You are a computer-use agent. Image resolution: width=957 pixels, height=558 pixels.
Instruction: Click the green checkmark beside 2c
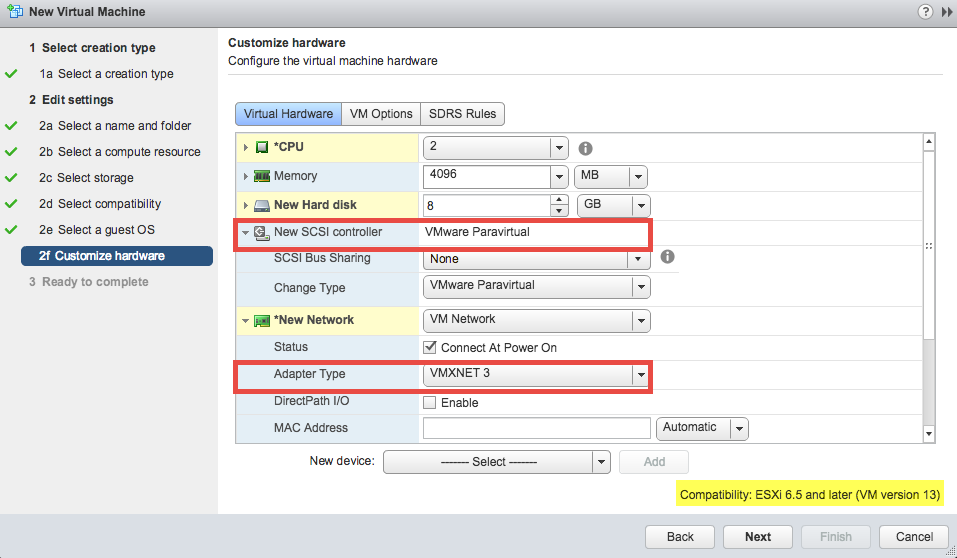(x=11, y=178)
